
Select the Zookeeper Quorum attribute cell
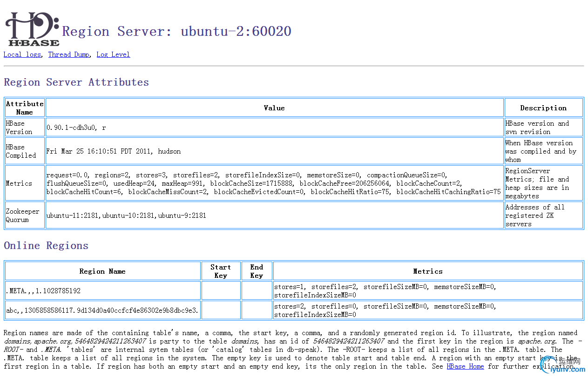point(25,215)
